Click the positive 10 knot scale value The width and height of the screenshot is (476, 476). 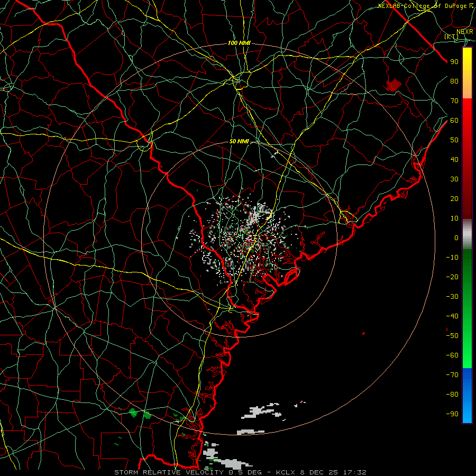click(x=454, y=218)
